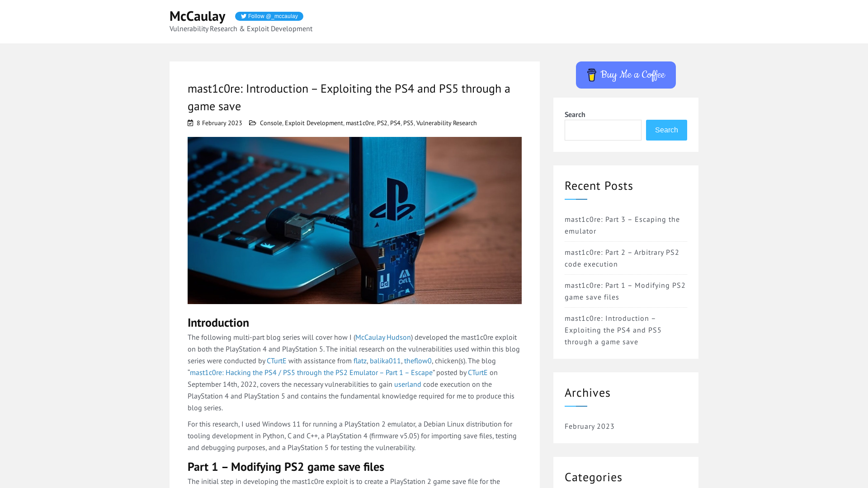Click the Categories section header
Screen dimensions: 868x488
594,477
